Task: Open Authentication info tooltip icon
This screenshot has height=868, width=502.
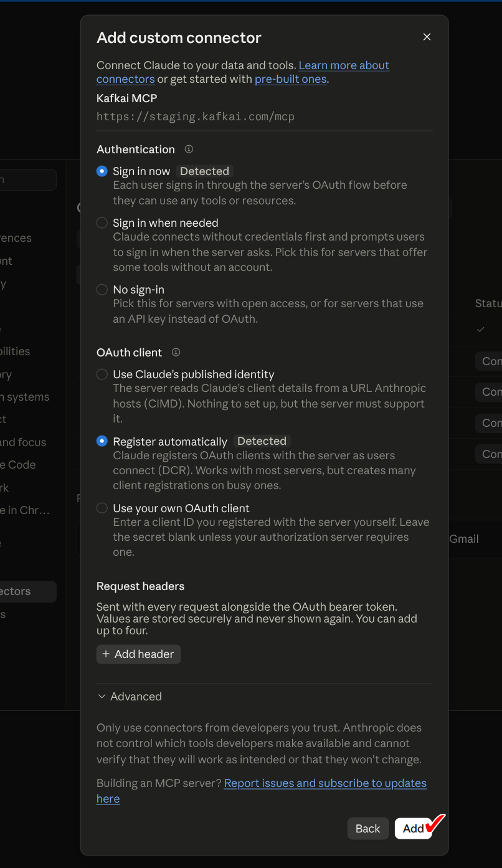Action: coord(189,150)
